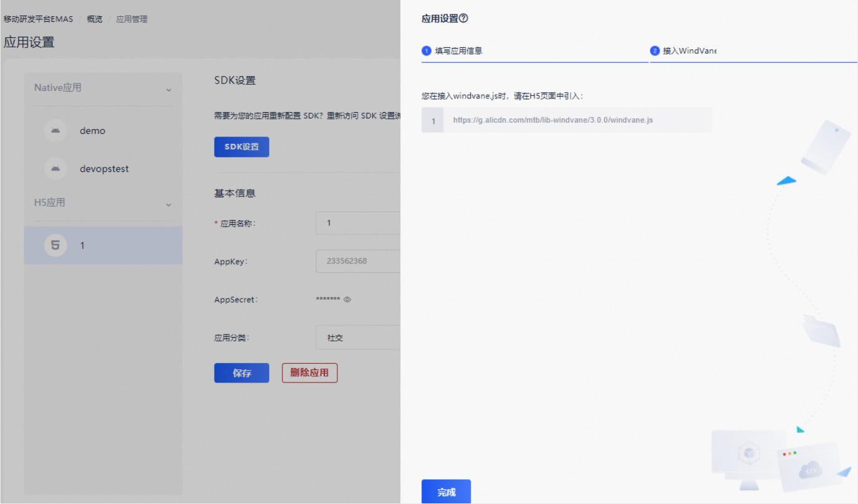Image resolution: width=858 pixels, height=504 pixels.
Task: Collapse the Native应用 section
Action: tap(168, 90)
